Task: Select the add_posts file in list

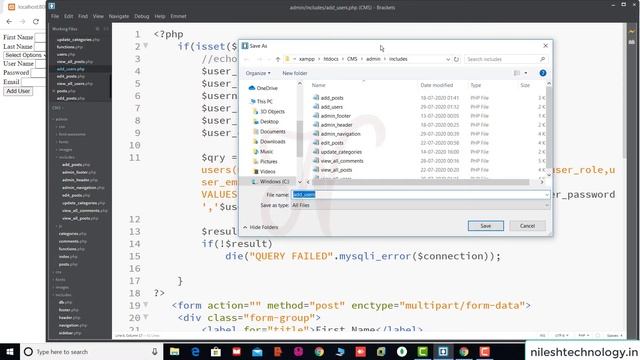Action: pyautogui.click(x=328, y=98)
